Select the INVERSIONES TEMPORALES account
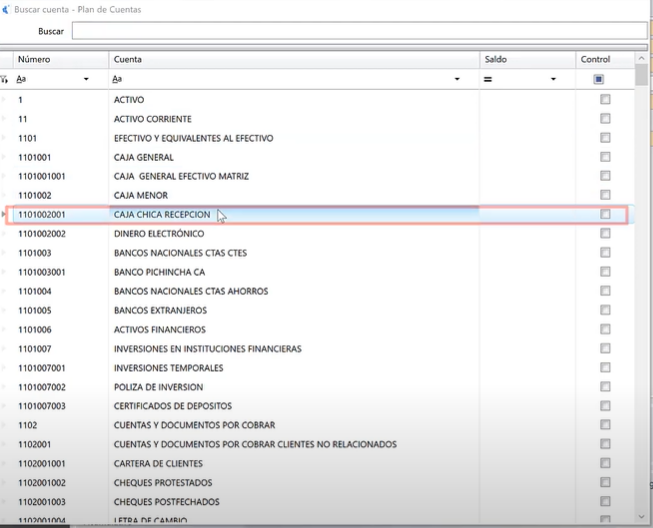The image size is (653, 528). pyautogui.click(x=169, y=368)
